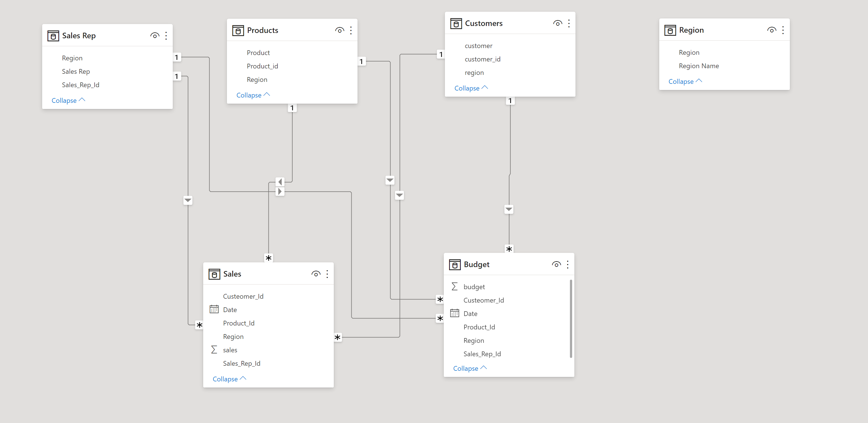Collapse the Budget table card
Viewport: 868px width, 423px height.
point(470,368)
